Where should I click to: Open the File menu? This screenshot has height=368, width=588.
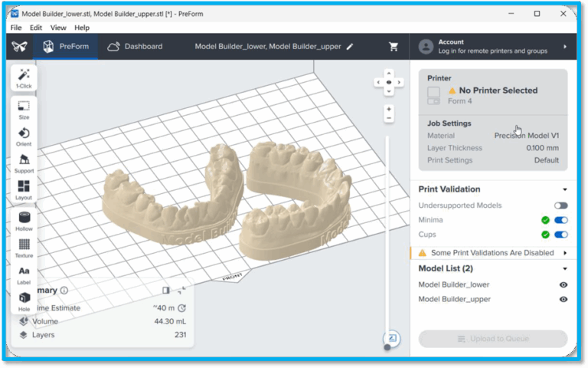click(16, 28)
